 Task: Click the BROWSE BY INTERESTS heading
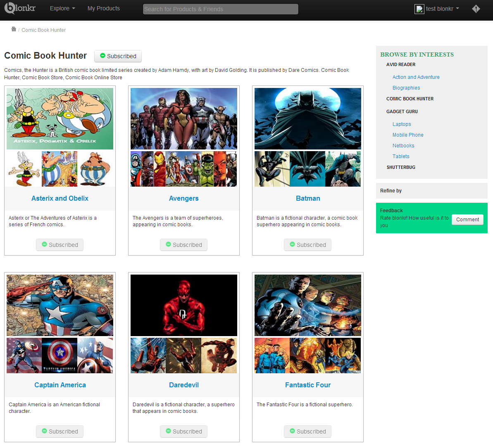tap(417, 55)
